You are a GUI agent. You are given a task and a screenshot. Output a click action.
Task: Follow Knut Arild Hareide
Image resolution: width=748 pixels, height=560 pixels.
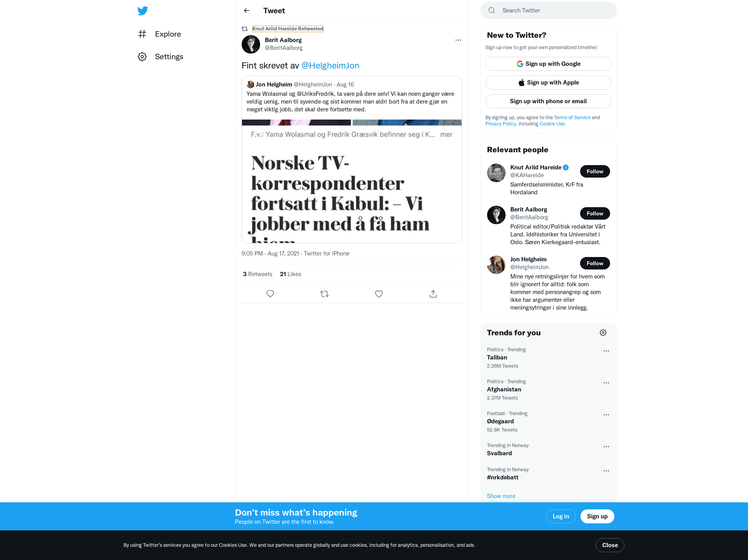(595, 171)
